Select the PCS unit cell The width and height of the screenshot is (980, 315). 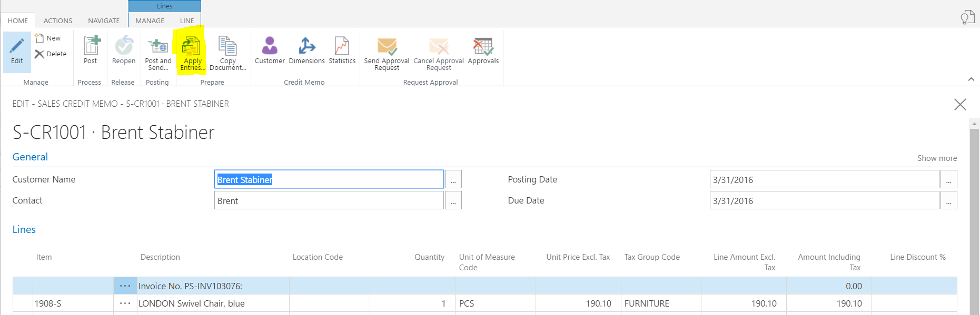tap(496, 303)
